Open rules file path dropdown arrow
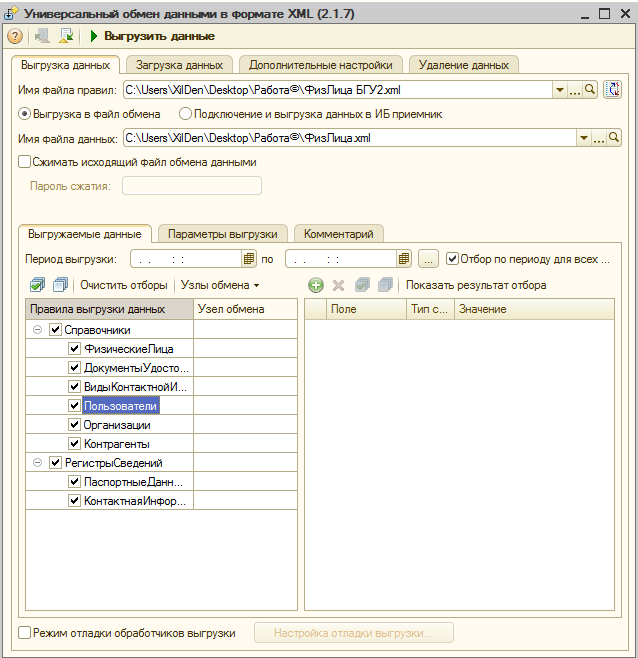The width and height of the screenshot is (638, 658). (559, 90)
